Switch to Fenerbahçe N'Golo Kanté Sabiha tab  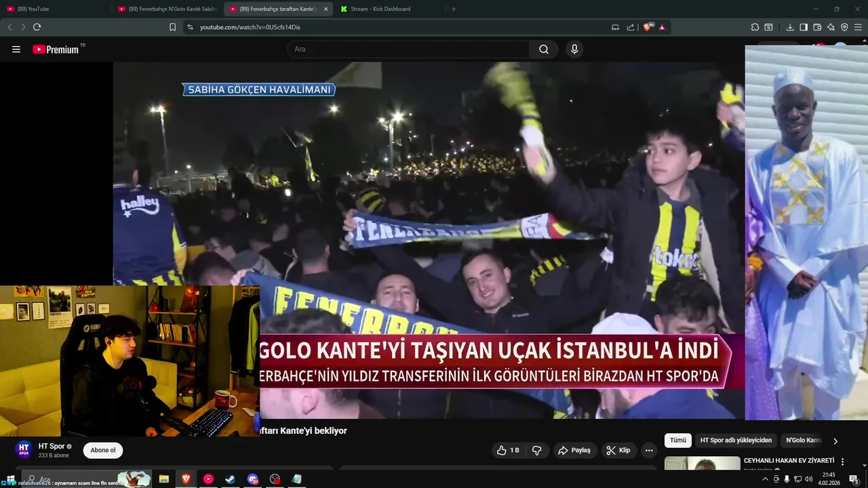click(166, 9)
